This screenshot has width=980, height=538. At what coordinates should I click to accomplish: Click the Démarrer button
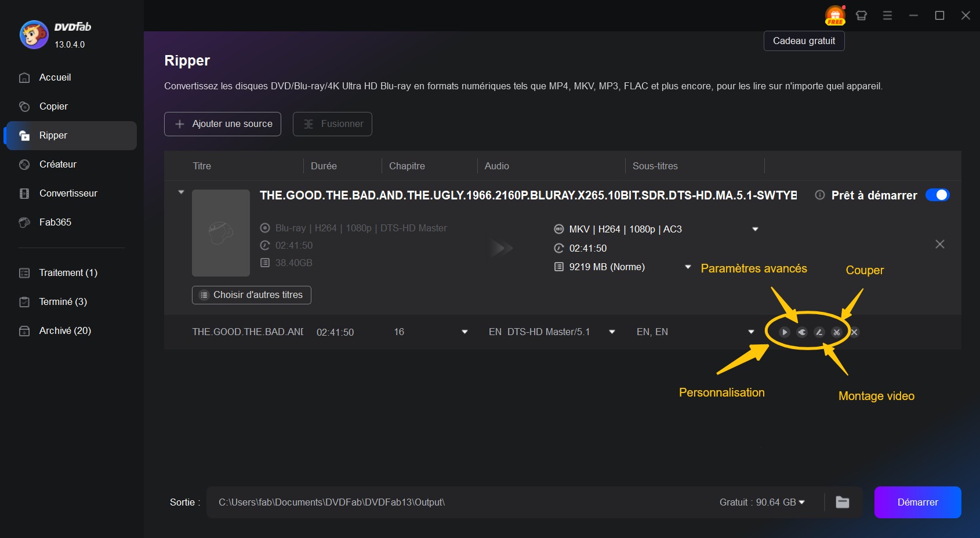918,503
